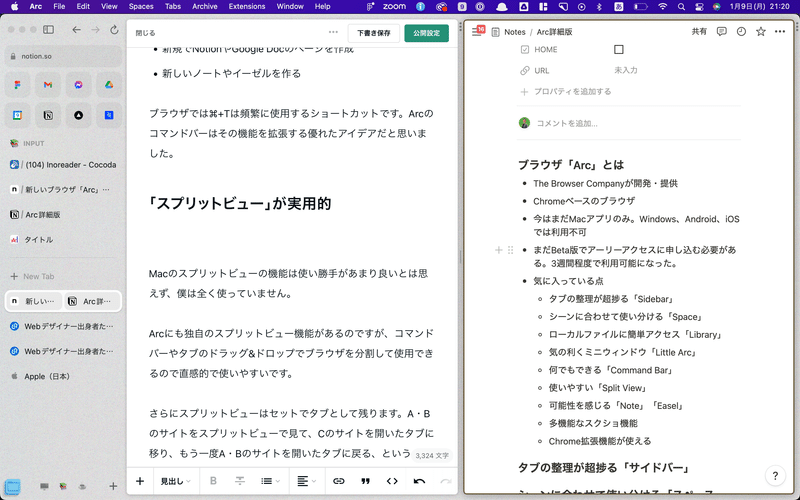Open macOS Control Center icon
The height and width of the screenshot is (500, 800).
699,6
